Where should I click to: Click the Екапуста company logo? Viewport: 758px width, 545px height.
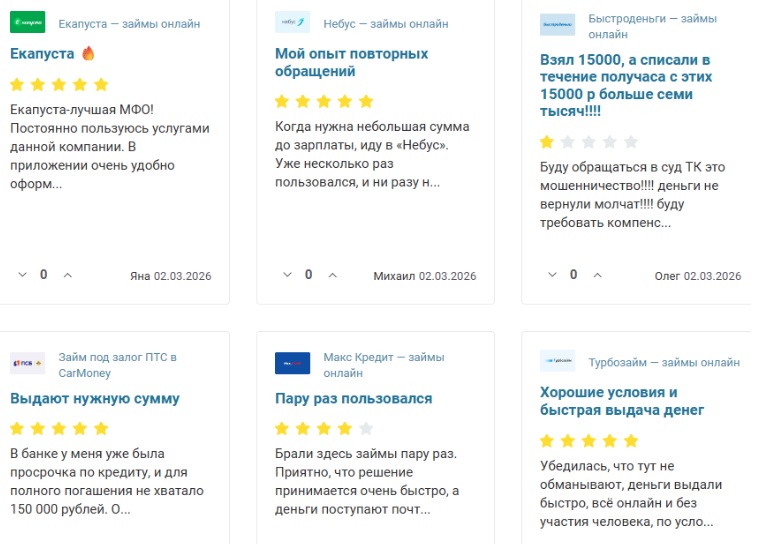(x=28, y=23)
